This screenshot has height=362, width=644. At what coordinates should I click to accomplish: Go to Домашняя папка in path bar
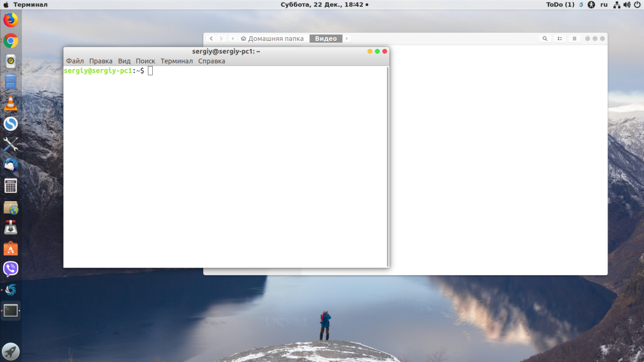[x=272, y=39]
